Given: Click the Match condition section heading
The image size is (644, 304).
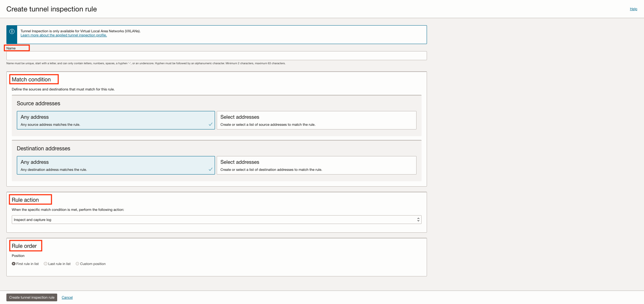Looking at the screenshot, I should [32, 79].
